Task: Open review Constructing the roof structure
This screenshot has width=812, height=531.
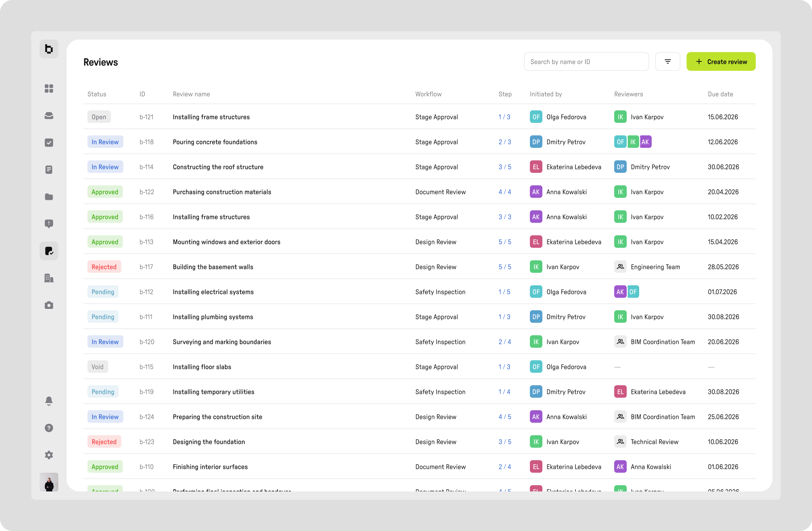Action: 218,167
